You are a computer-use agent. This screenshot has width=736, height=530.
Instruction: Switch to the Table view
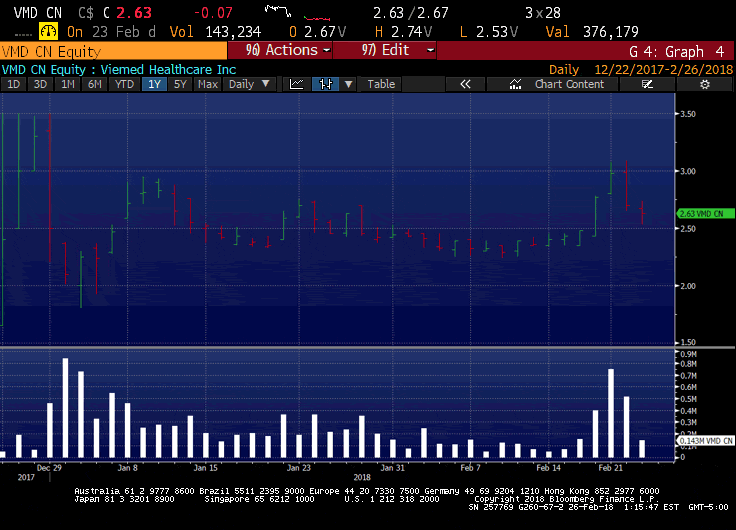pos(380,85)
